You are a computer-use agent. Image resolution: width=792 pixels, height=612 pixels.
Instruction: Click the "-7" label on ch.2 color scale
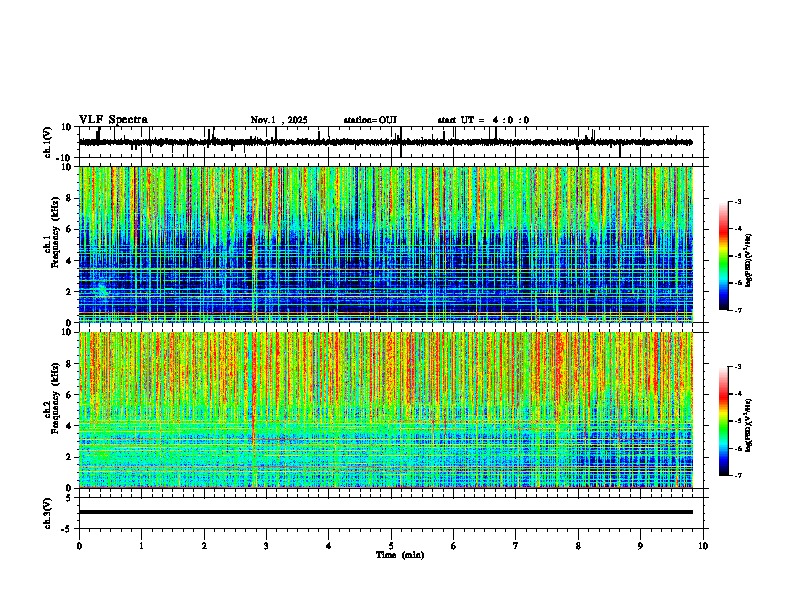click(737, 475)
